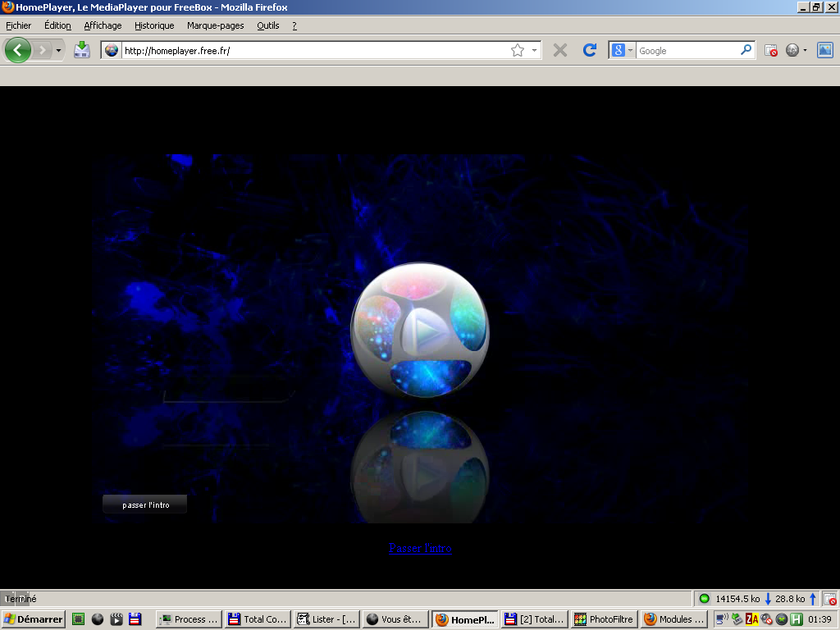Open the Outils menu
The image size is (840, 630).
click(268, 25)
